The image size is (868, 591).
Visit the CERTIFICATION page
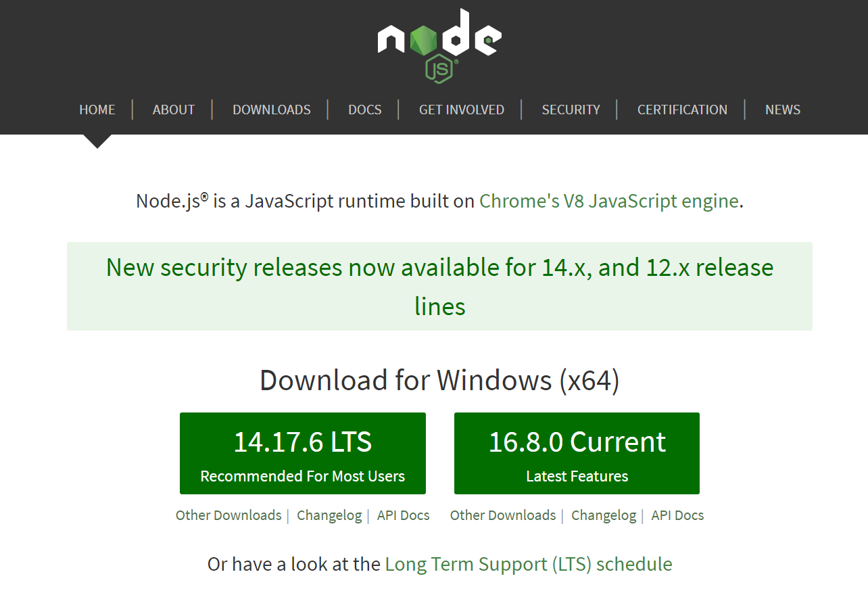[x=683, y=110]
